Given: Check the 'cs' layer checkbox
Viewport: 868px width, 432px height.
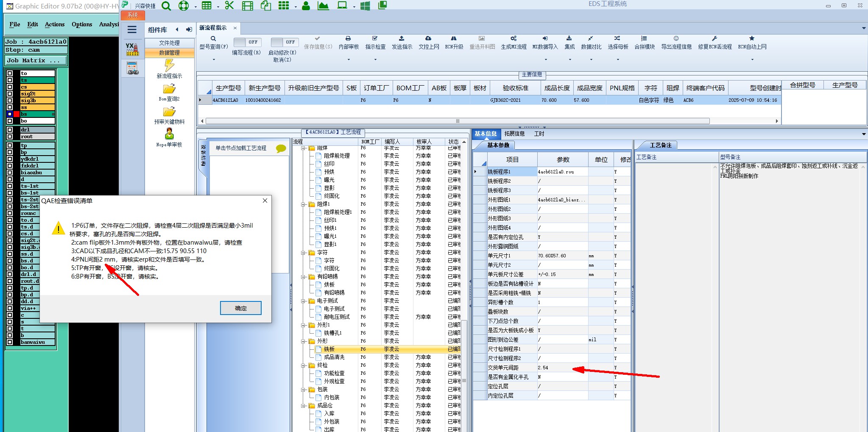Looking at the screenshot, I should click(10, 87).
